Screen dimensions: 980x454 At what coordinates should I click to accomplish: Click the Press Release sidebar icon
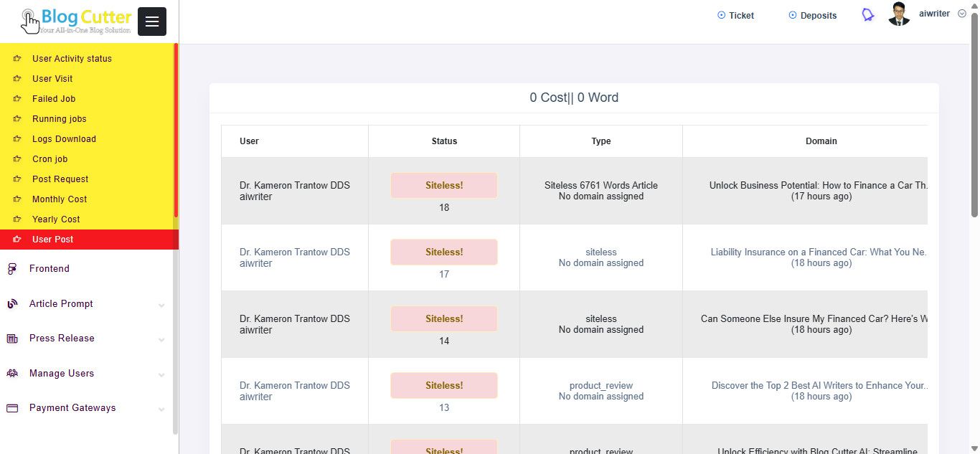pyautogui.click(x=12, y=339)
